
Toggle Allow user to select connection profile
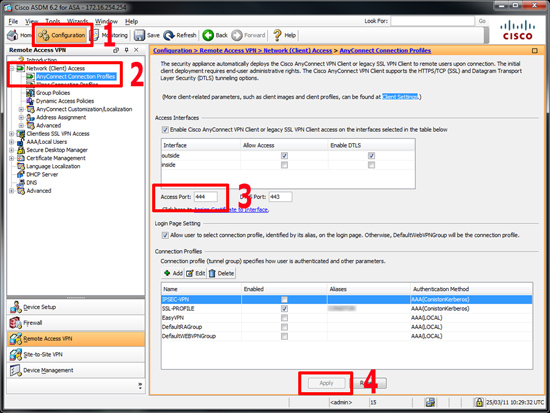tap(165, 235)
